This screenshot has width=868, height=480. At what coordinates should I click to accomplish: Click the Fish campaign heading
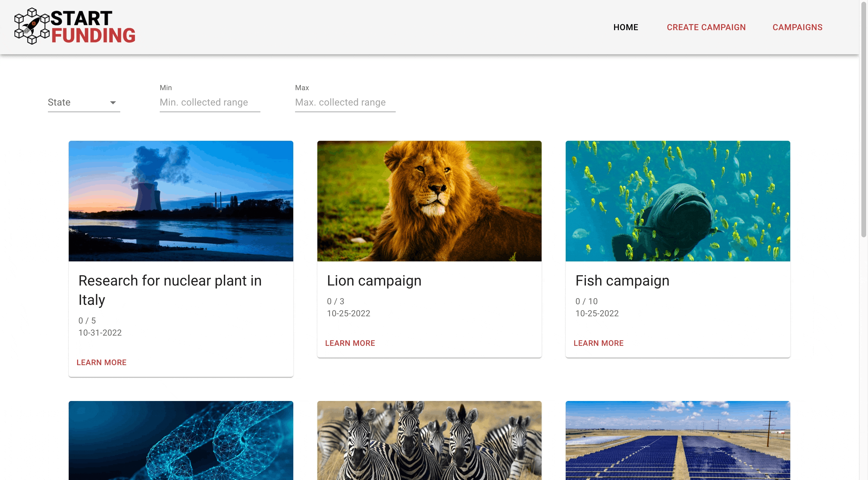[622, 281]
